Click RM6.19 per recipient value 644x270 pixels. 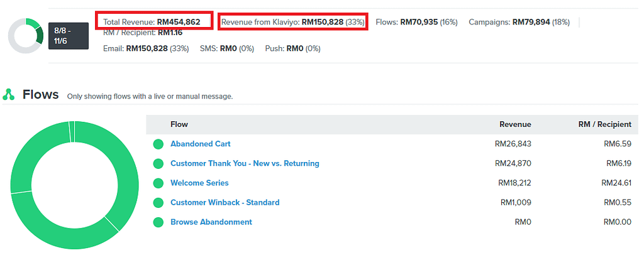619,163
